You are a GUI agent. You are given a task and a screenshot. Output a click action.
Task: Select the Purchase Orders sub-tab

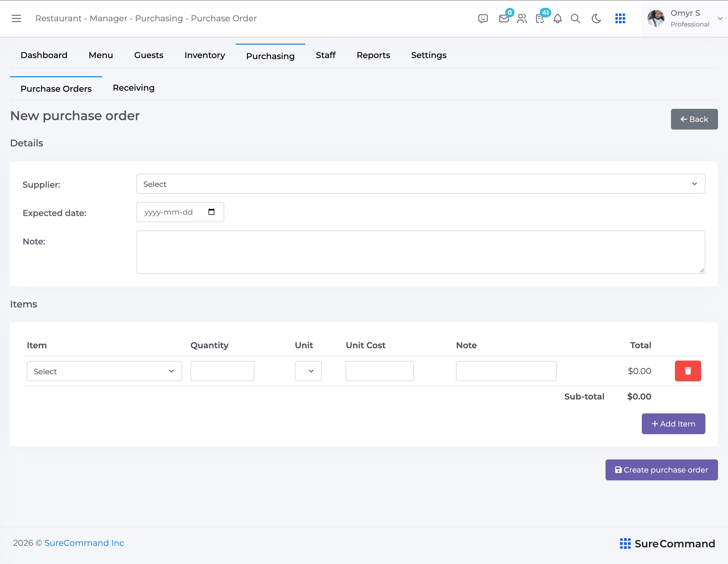56,88
